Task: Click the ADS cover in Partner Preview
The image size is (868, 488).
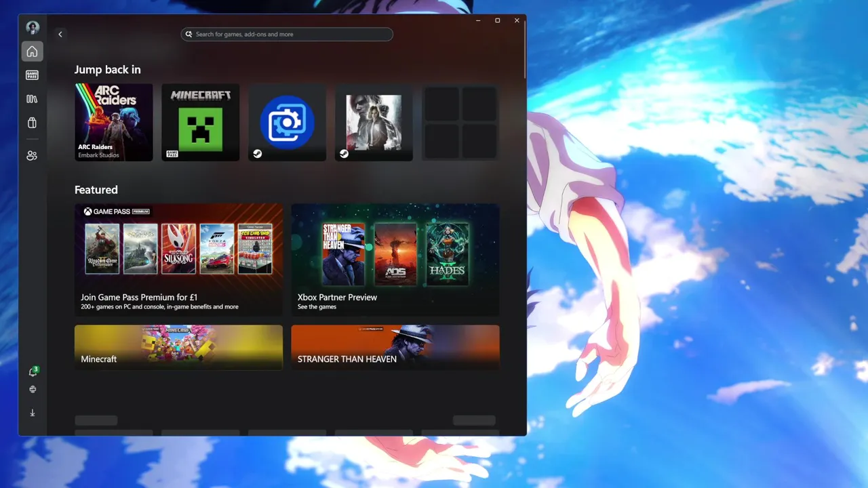Action: pos(395,253)
